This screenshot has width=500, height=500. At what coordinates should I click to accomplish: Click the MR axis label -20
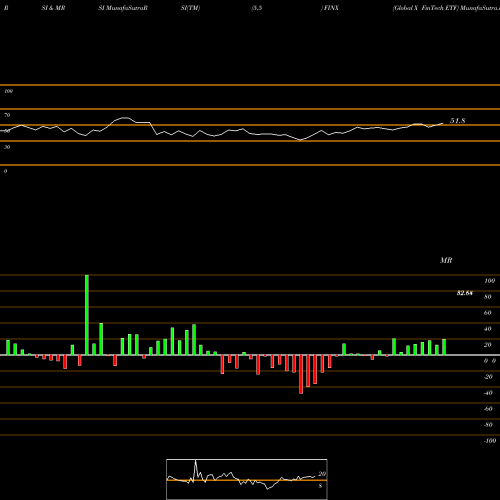tap(488, 377)
